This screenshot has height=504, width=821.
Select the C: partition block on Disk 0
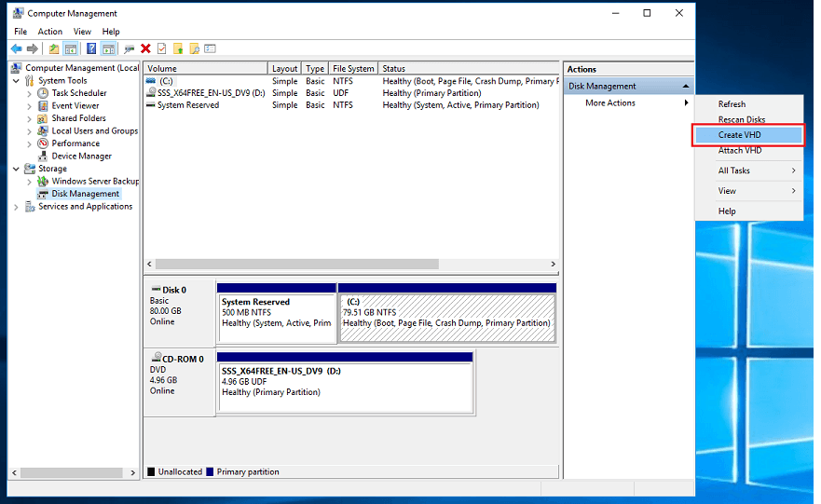pyautogui.click(x=446, y=313)
